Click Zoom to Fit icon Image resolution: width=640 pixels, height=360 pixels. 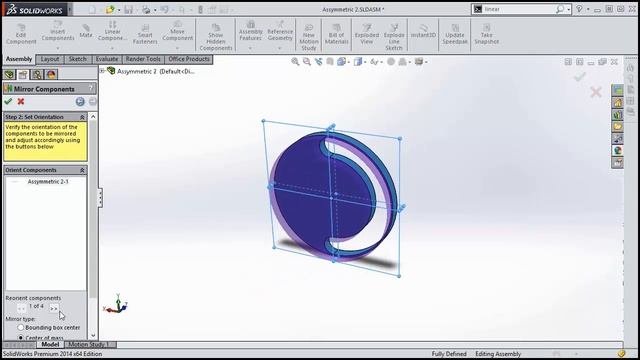pyautogui.click(x=295, y=62)
